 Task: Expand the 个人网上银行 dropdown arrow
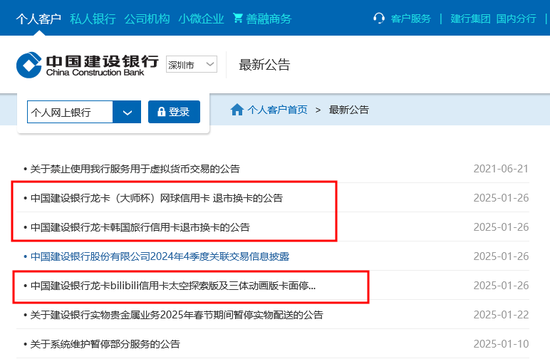[x=127, y=112]
